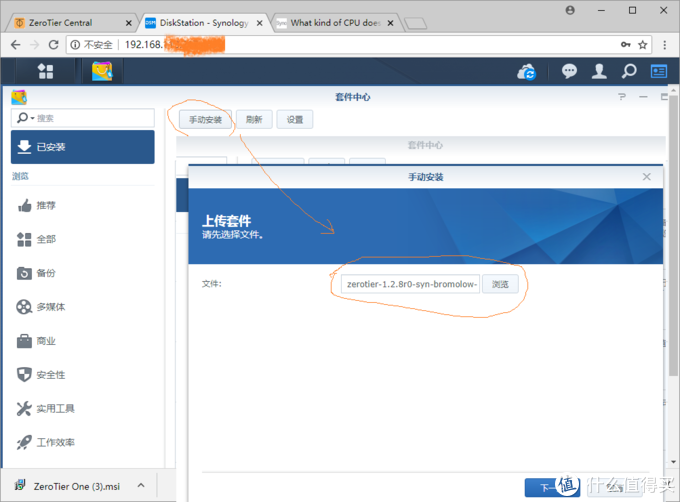Select the 已安装 category in sidebar
Screen dimensions: 680x502
[x=83, y=147]
